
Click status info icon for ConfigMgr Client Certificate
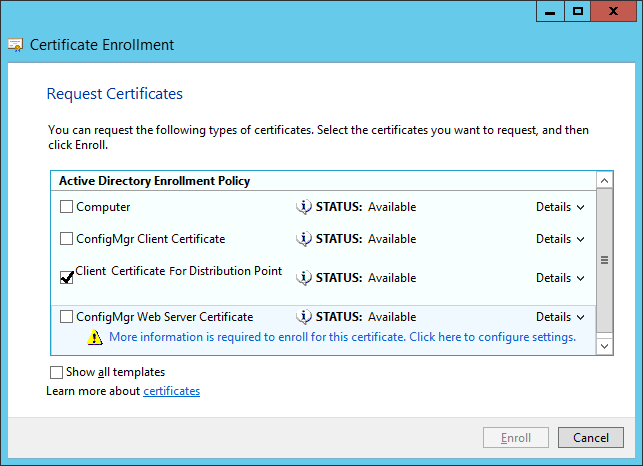tap(304, 239)
